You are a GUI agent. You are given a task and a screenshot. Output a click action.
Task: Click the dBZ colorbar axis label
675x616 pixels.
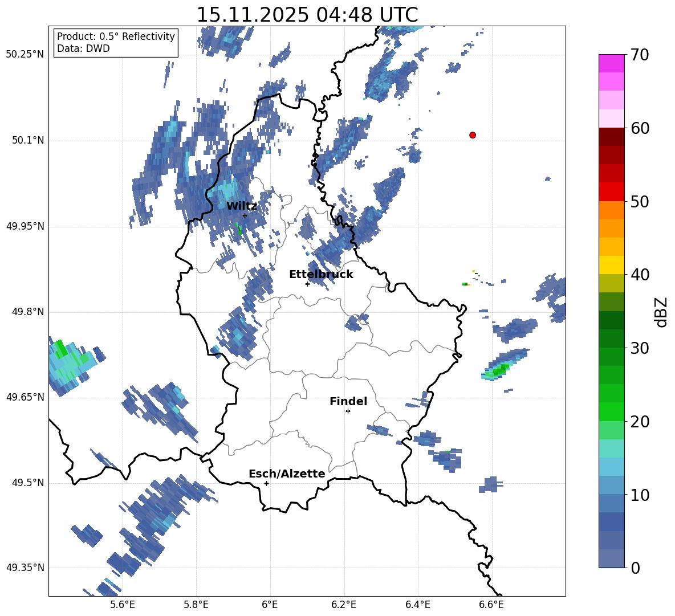coord(662,312)
